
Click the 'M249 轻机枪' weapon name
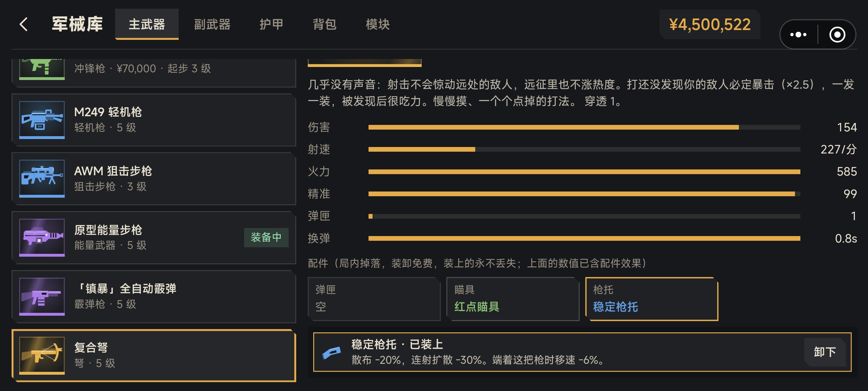pyautogui.click(x=108, y=112)
